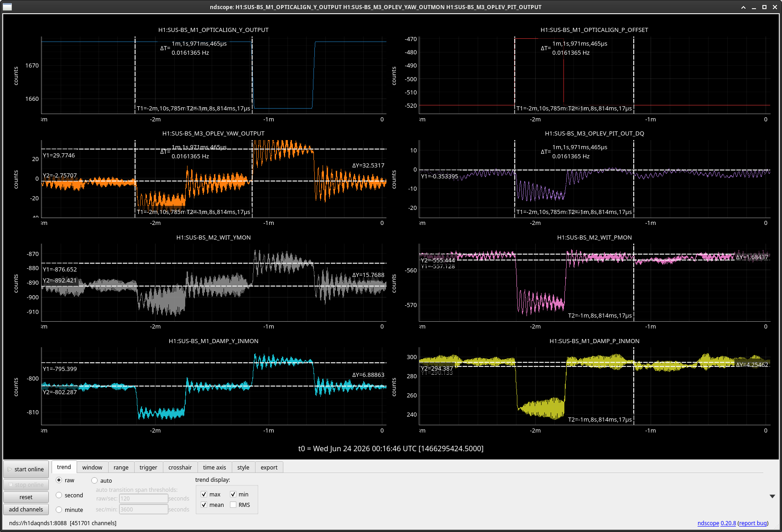Click the Y1 horizontal cursor in DAMP_Y_INMON plot
Viewport: 782px width, 532px height.
coord(214,363)
